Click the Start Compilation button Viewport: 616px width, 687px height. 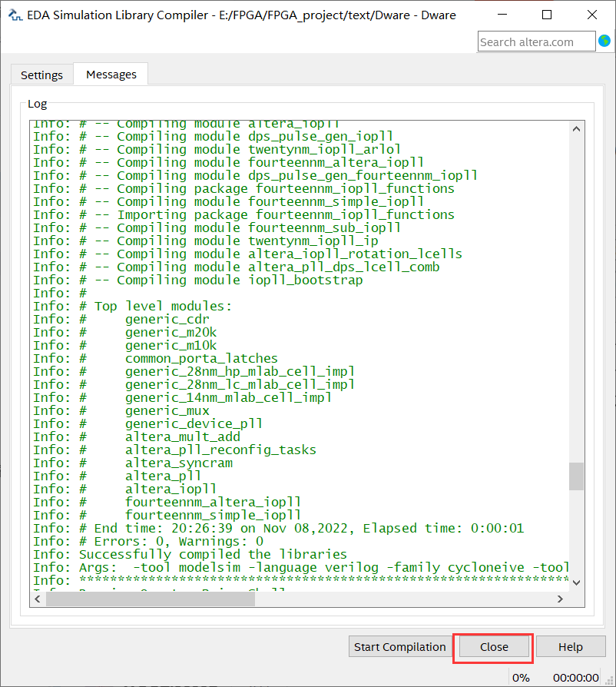coord(399,647)
